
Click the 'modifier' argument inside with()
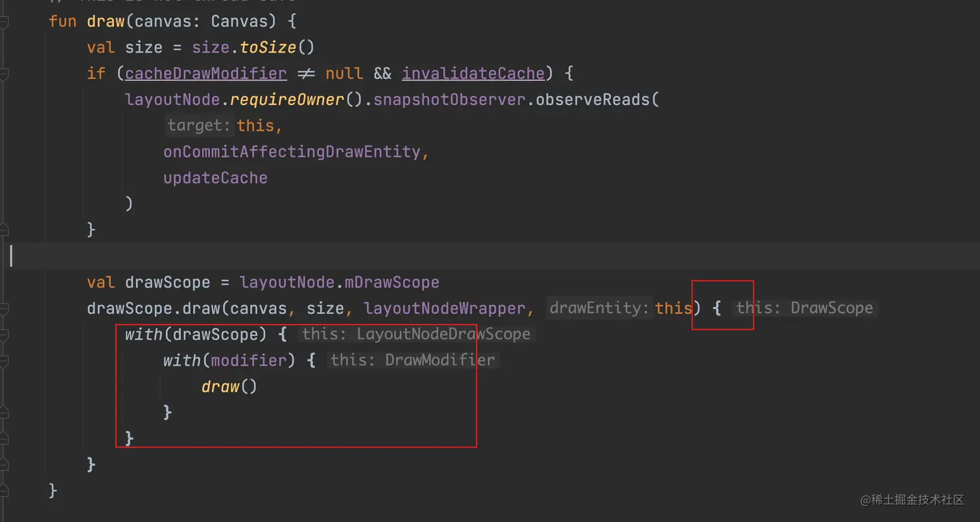(x=249, y=360)
